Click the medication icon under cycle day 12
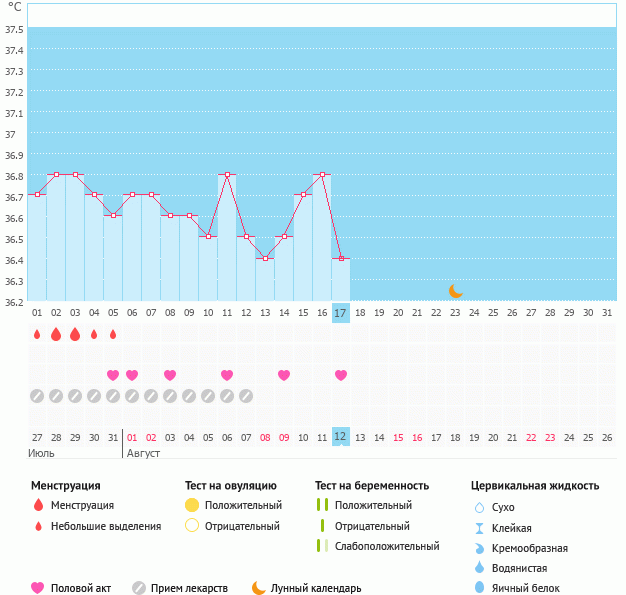This screenshot has width=626, height=595. pos(246,396)
